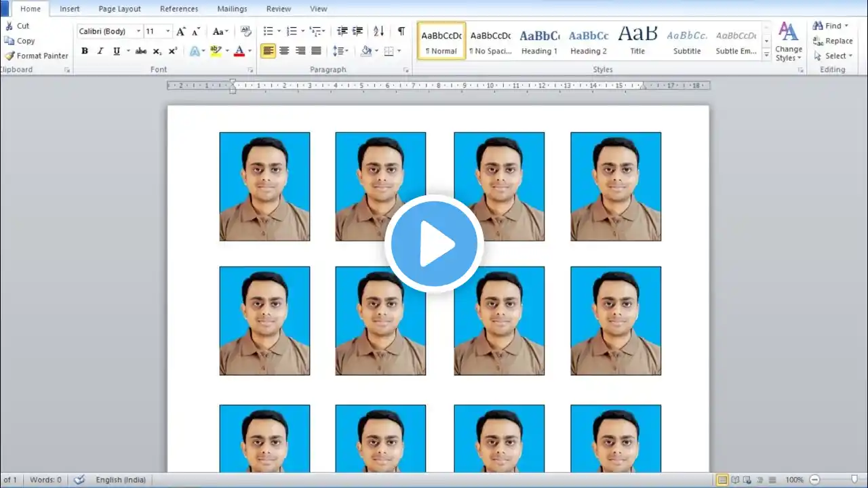Click the Text Effects icon
Screen dimensions: 868x488
(x=194, y=51)
